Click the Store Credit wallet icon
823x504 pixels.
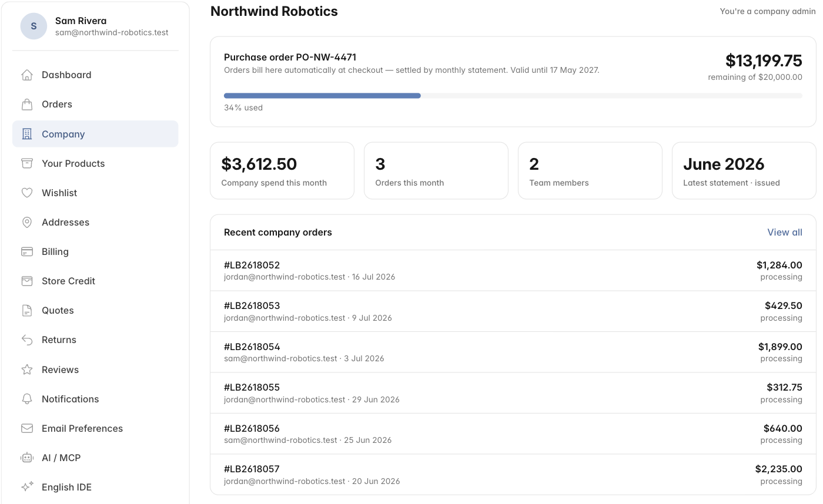pos(26,281)
